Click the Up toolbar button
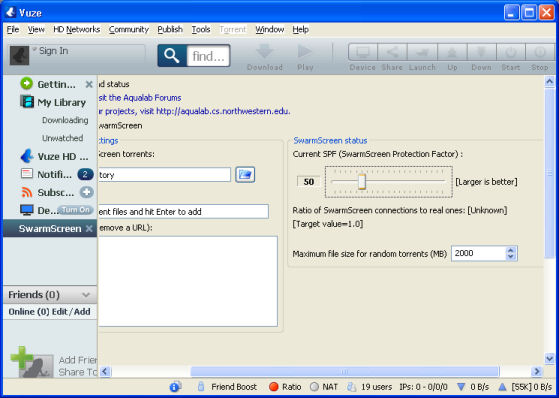Image resolution: width=559 pixels, height=398 pixels. click(452, 52)
